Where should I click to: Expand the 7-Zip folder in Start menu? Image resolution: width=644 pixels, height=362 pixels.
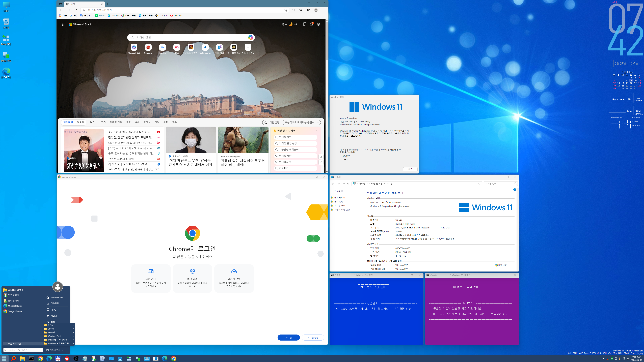[x=59, y=325]
